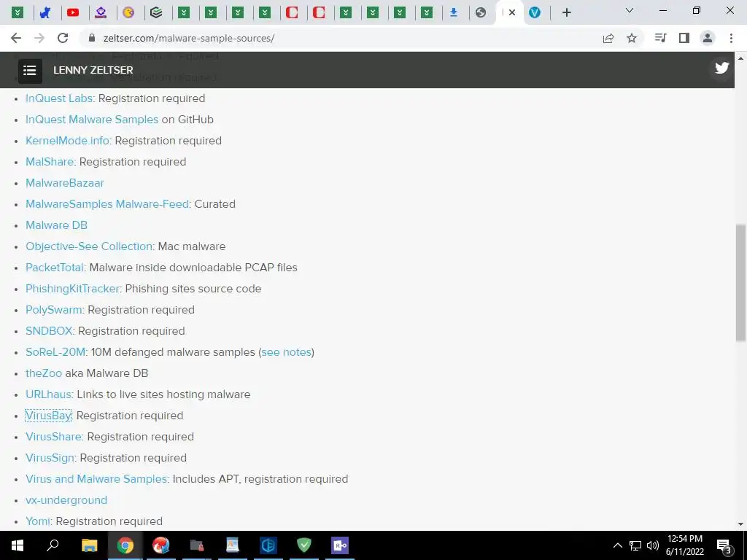The image size is (747, 560).
Task: Open File Explorer from the taskbar
Action: click(89, 545)
